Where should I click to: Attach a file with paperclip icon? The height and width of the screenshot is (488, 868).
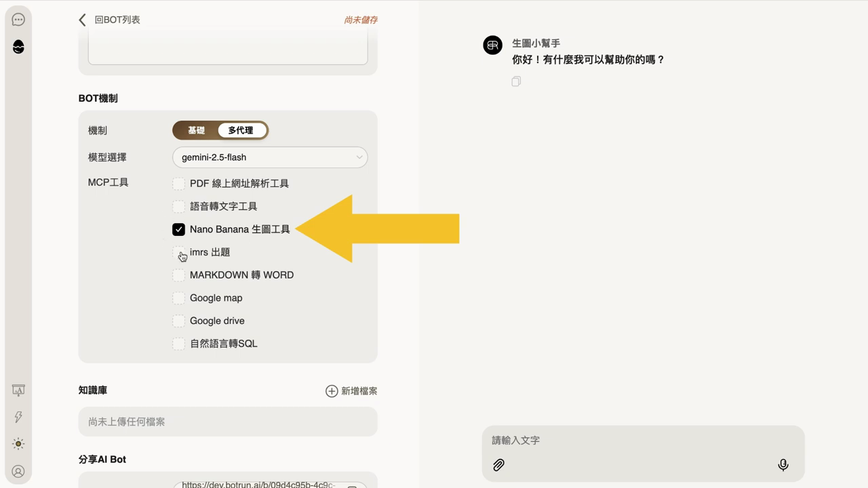498,465
